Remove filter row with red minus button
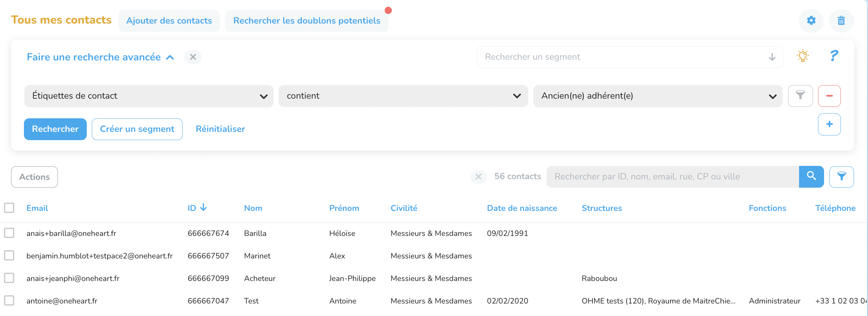Screen dimensions: 868x316 (829, 96)
